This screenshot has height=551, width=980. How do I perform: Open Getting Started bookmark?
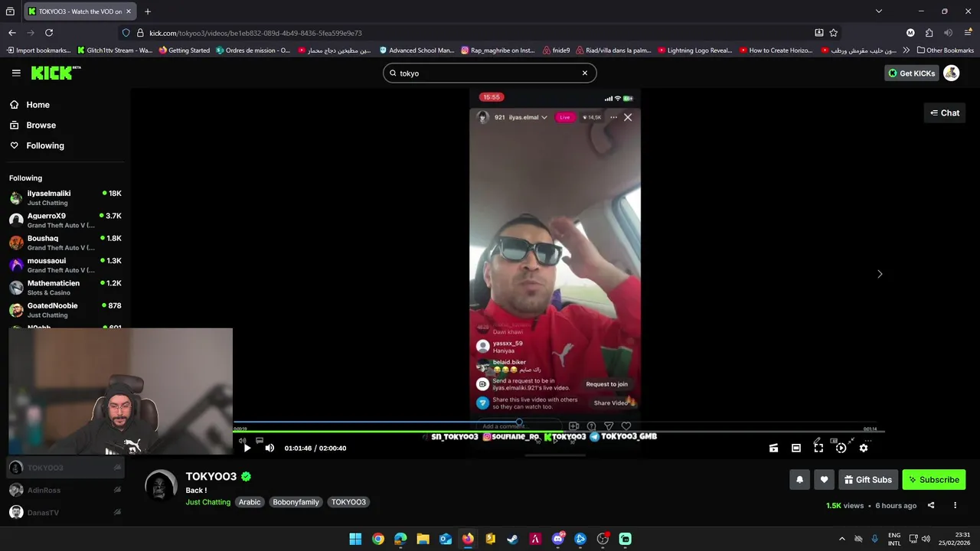(185, 51)
